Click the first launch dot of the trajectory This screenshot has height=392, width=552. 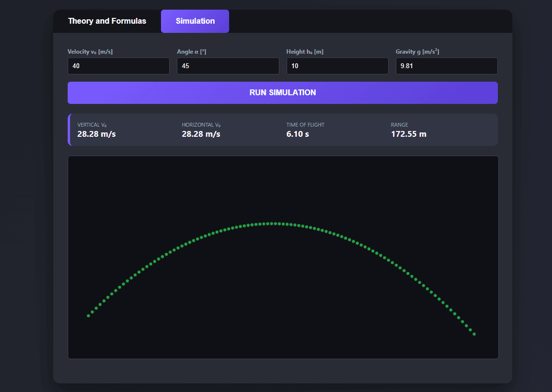[x=88, y=316]
